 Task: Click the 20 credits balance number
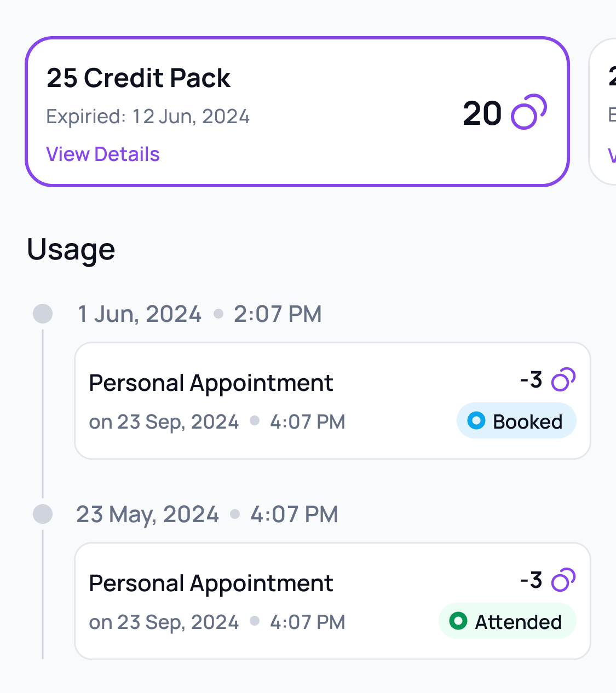coord(482,113)
